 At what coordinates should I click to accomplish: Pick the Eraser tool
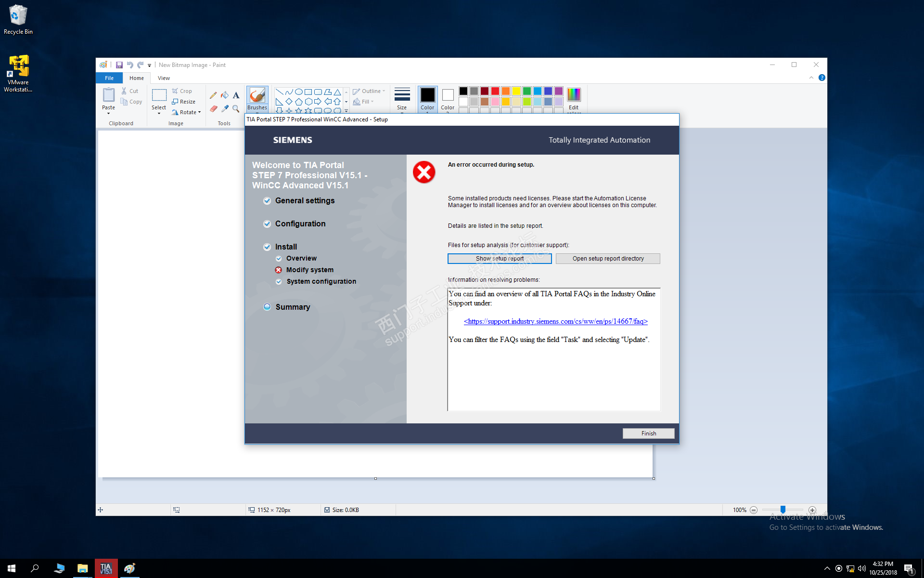point(213,109)
